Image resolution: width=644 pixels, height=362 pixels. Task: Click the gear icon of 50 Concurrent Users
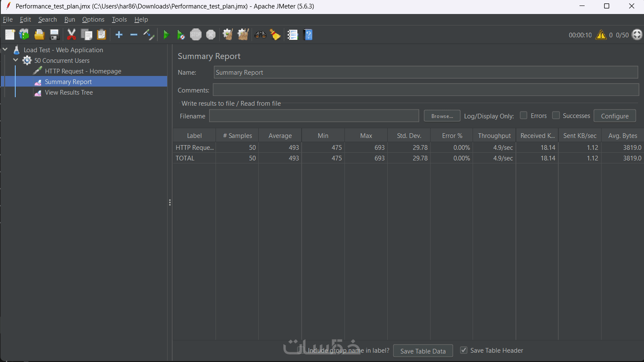coord(27,60)
